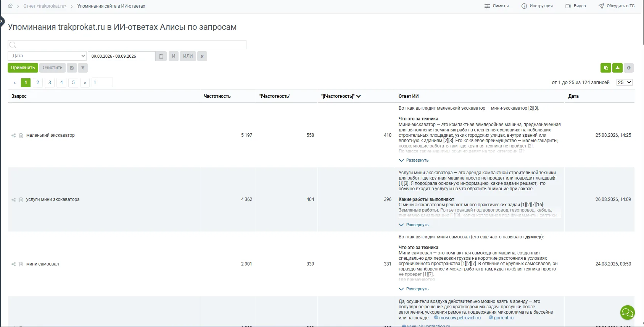The height and width of the screenshot is (327, 644).
Task: Click the frequency value 5 197
Action: [x=246, y=135]
